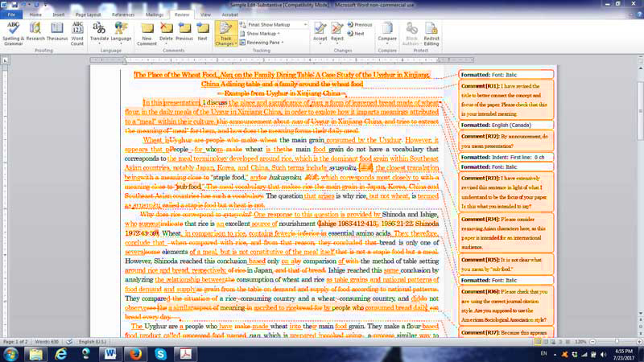The width and height of the screenshot is (644, 362).
Task: Expand the Show Markup menu
Action: (264, 34)
